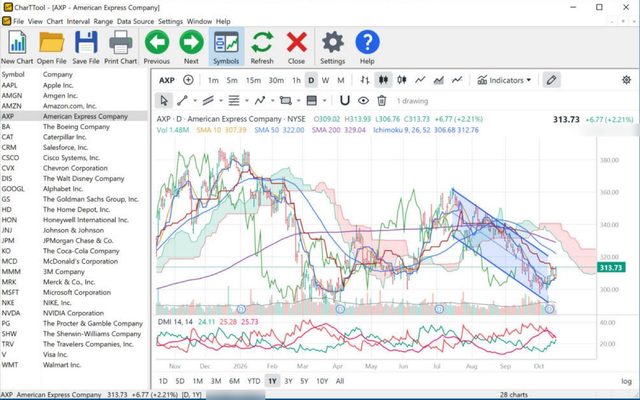
Task: Switch to OHLC bars chart type
Action: point(365,80)
